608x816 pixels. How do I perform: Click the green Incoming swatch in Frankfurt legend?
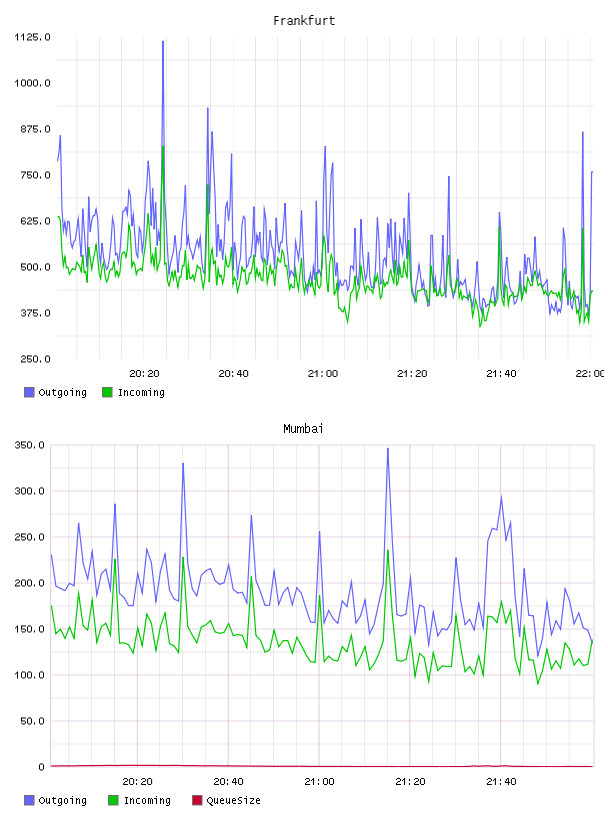pyautogui.click(x=107, y=392)
